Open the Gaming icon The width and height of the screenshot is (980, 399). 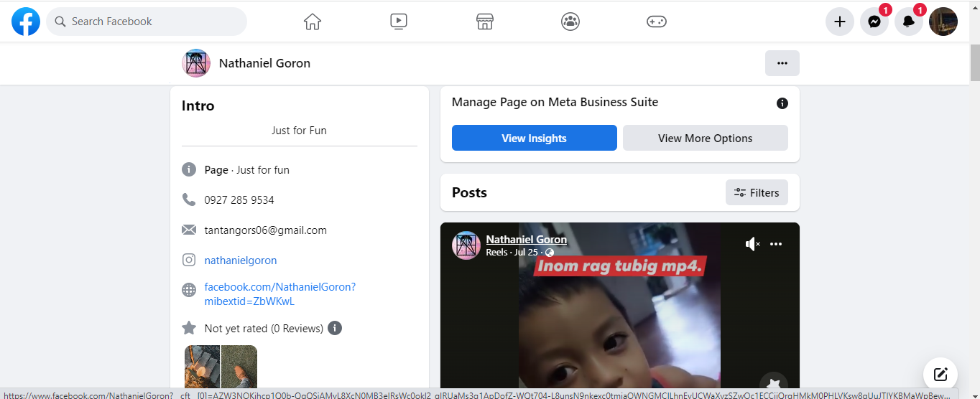657,22
